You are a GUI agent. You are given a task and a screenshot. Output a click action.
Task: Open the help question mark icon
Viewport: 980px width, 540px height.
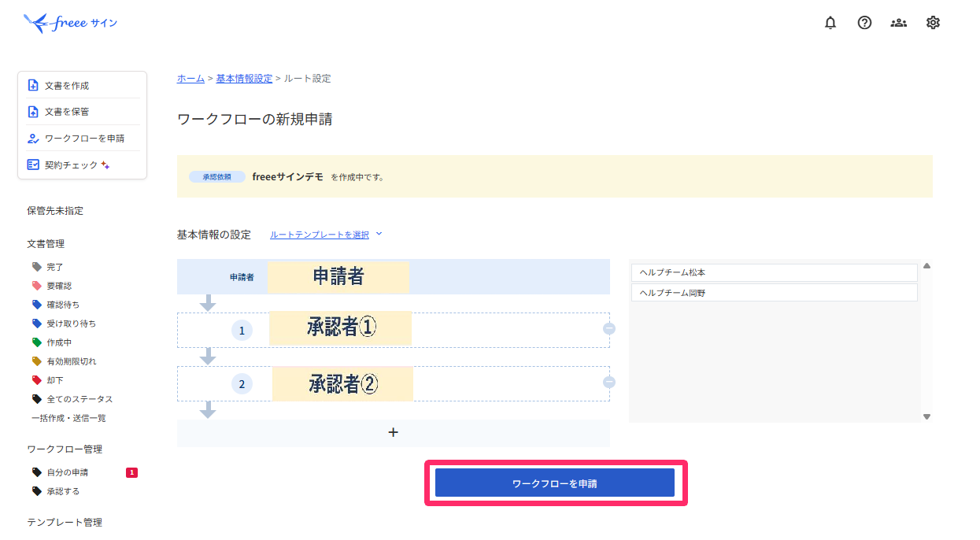[864, 23]
